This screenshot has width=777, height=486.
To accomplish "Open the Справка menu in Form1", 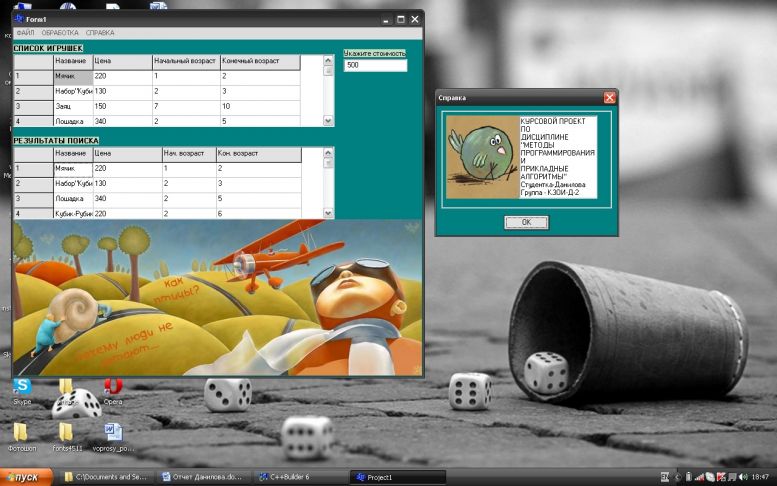I will [100, 33].
